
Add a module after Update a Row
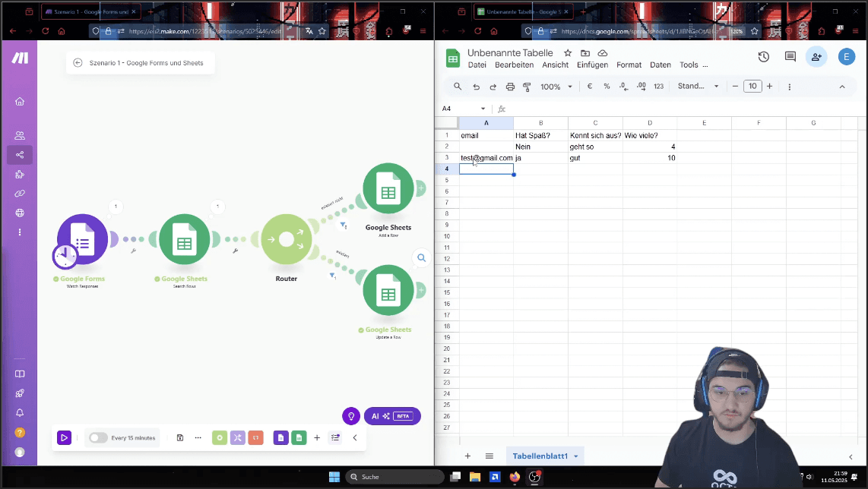(421, 290)
